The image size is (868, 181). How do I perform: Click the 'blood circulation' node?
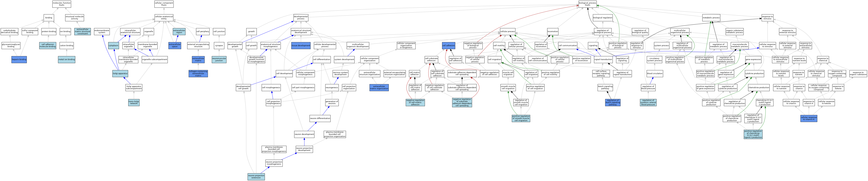pyautogui.click(x=655, y=74)
